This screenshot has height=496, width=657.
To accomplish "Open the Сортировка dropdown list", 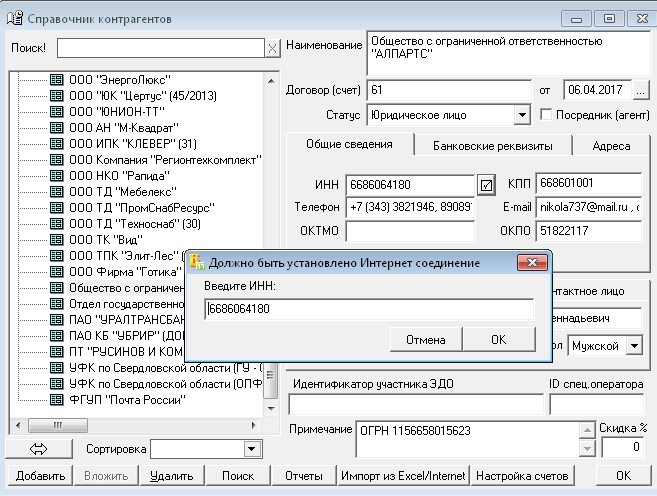I will [252, 450].
